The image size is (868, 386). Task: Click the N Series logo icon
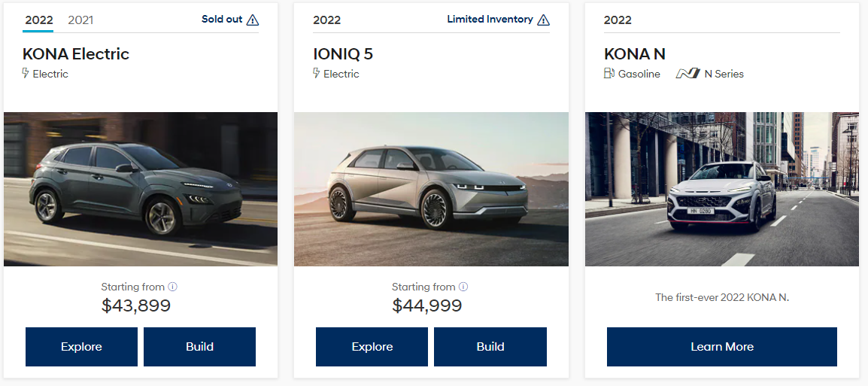click(x=687, y=74)
